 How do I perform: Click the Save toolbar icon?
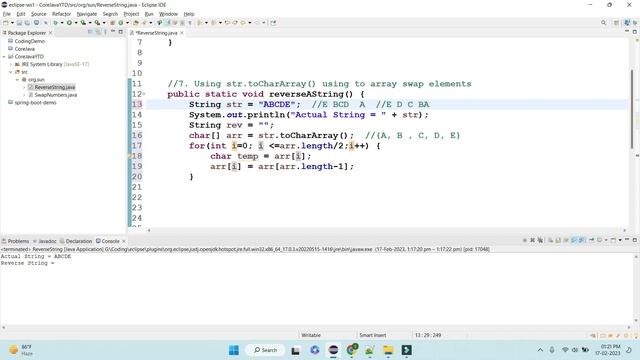[19, 23]
